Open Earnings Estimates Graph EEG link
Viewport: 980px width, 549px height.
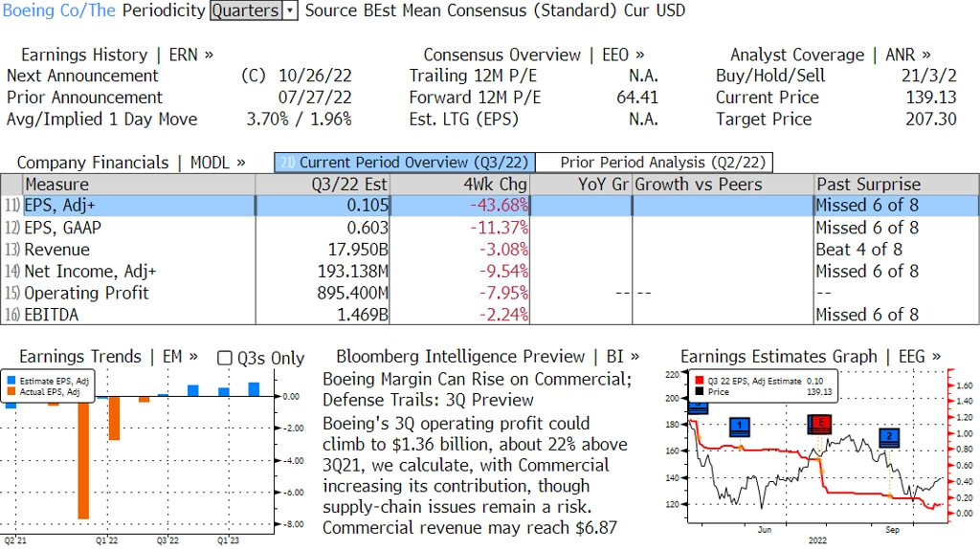[810, 357]
